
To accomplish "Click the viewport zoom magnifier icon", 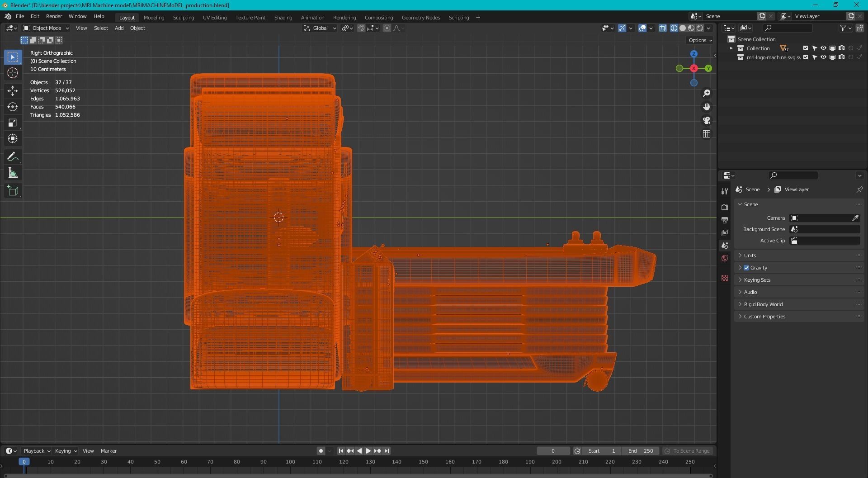I will coord(706,93).
